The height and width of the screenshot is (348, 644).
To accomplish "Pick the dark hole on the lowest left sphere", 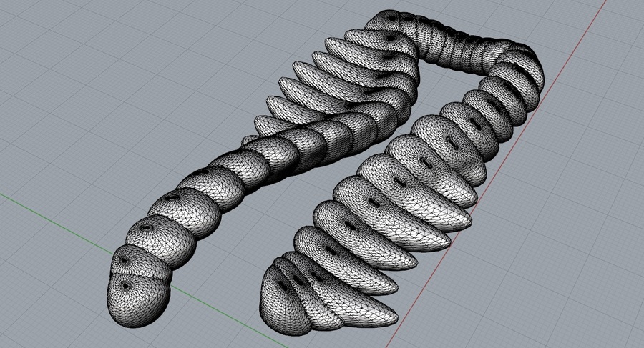I will [x=126, y=286].
